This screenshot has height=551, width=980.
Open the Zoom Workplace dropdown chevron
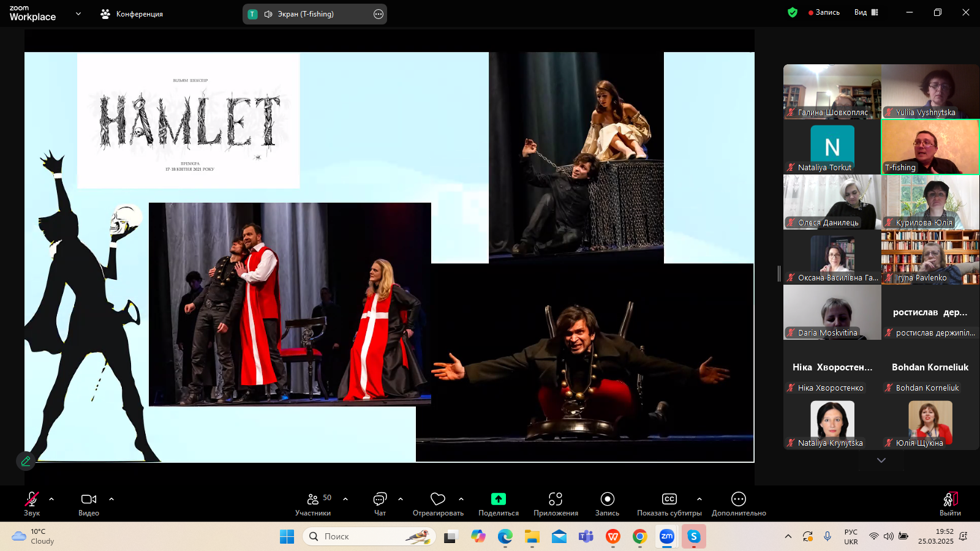78,13
